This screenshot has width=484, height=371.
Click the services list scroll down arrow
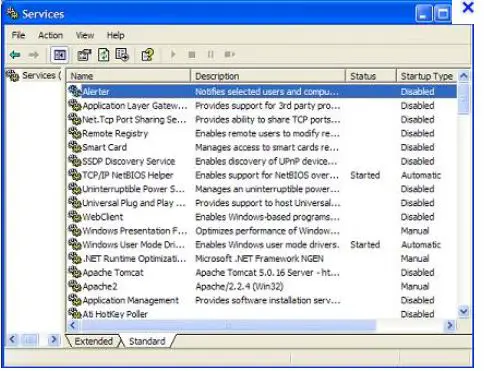click(463, 312)
